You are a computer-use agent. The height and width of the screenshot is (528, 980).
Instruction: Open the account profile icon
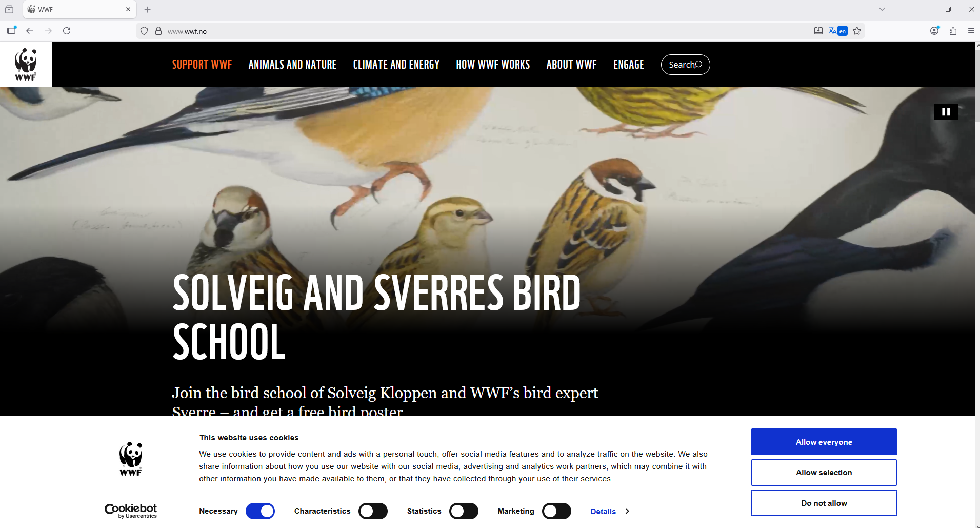click(935, 31)
